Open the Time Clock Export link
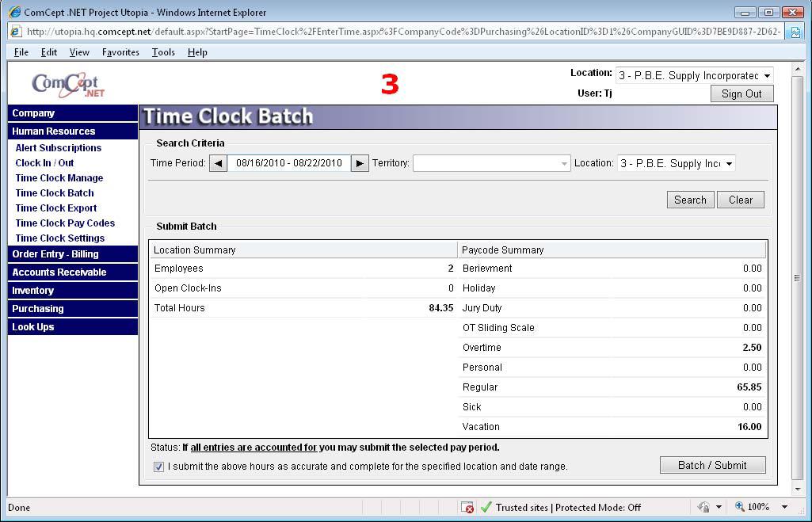This screenshot has width=812, height=522. click(56, 208)
